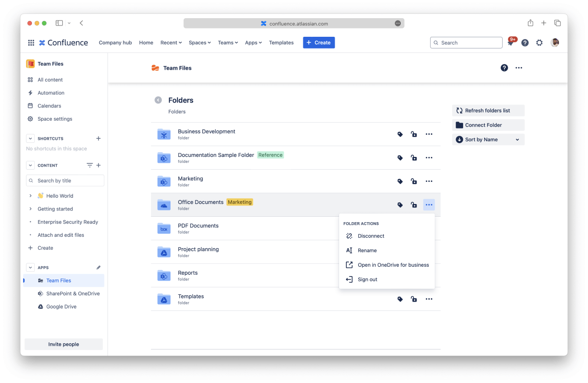Click the tag icon for Marketing folder
The width and height of the screenshot is (588, 383).
(x=400, y=181)
